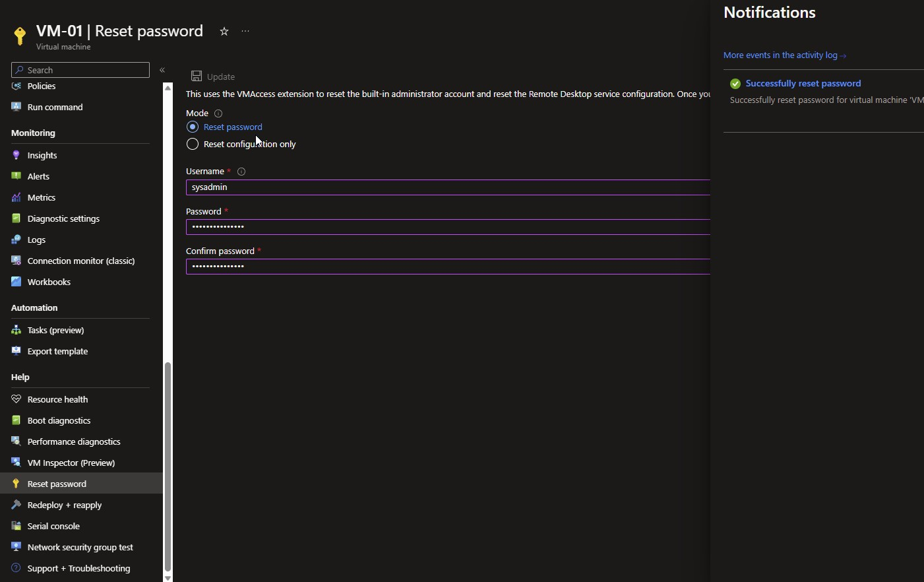Select the Reset password radio option

click(x=193, y=127)
